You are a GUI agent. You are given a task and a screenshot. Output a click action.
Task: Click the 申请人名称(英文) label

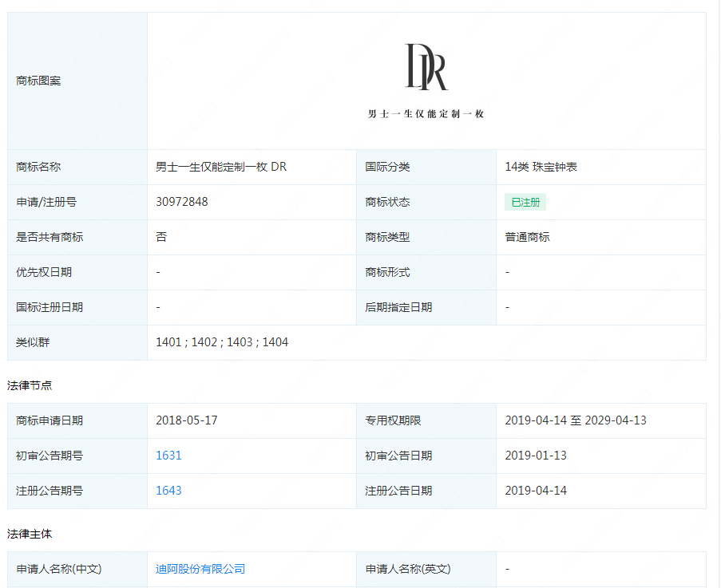(x=408, y=569)
